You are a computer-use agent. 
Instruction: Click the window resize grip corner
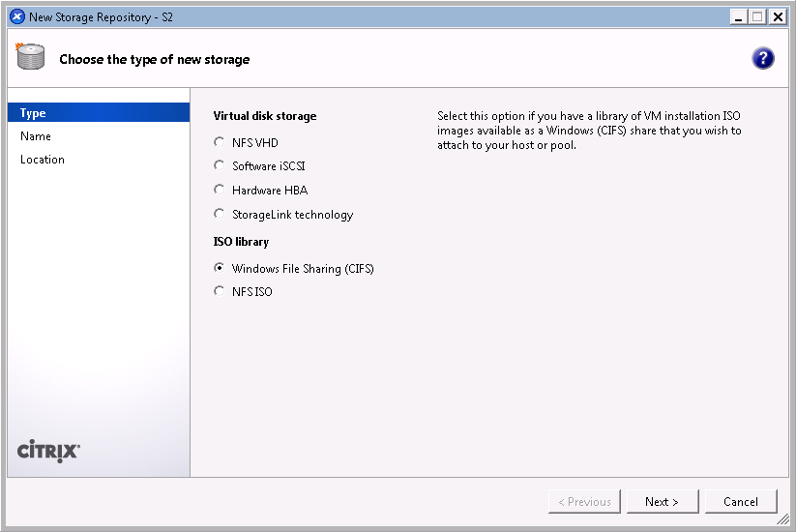point(783,519)
